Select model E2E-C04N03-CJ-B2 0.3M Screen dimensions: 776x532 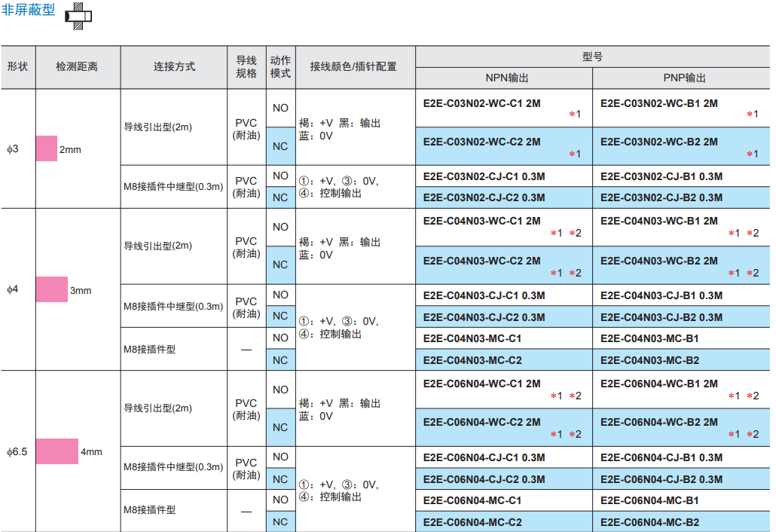pyautogui.click(x=661, y=318)
